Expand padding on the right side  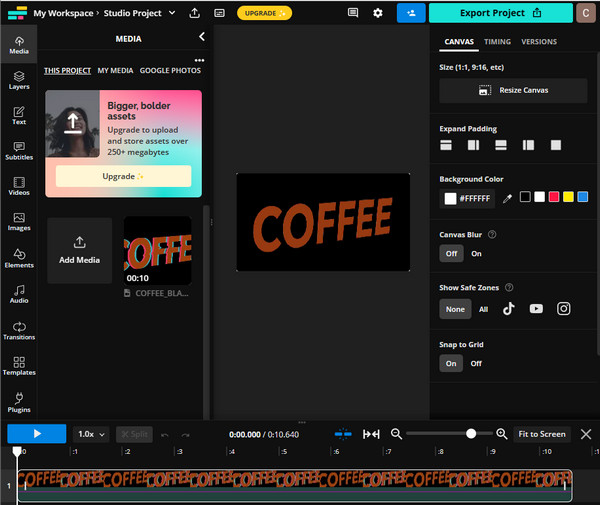point(473,145)
